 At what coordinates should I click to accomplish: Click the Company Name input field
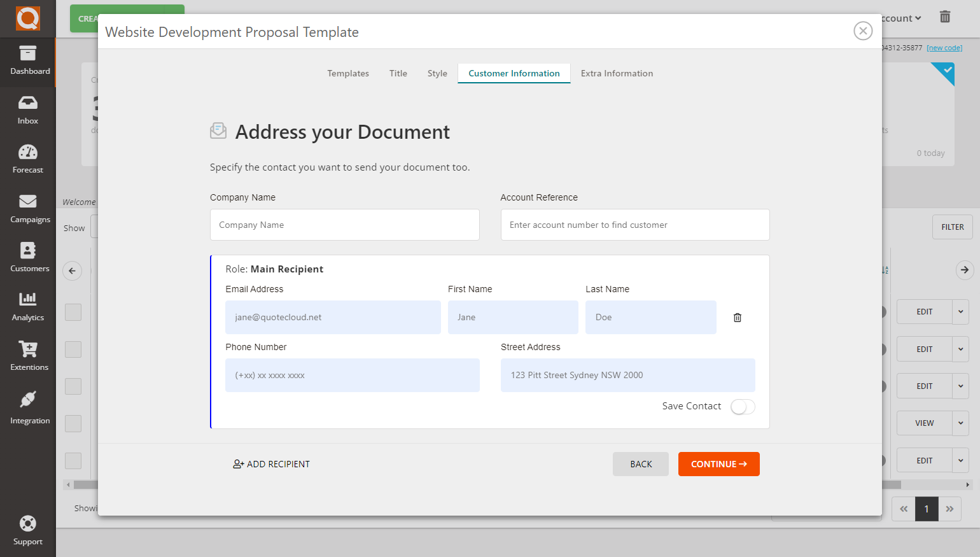click(344, 225)
